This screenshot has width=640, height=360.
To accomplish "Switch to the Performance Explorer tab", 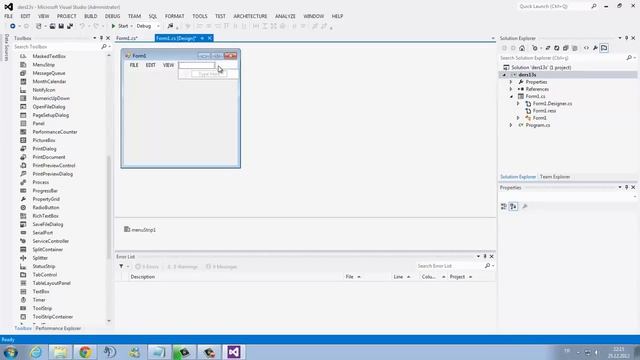I will [58, 328].
